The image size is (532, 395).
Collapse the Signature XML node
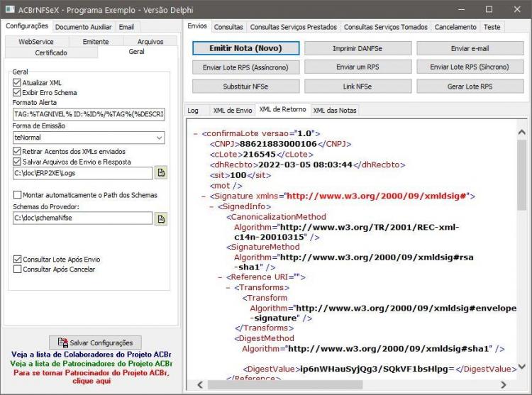tap(204, 196)
